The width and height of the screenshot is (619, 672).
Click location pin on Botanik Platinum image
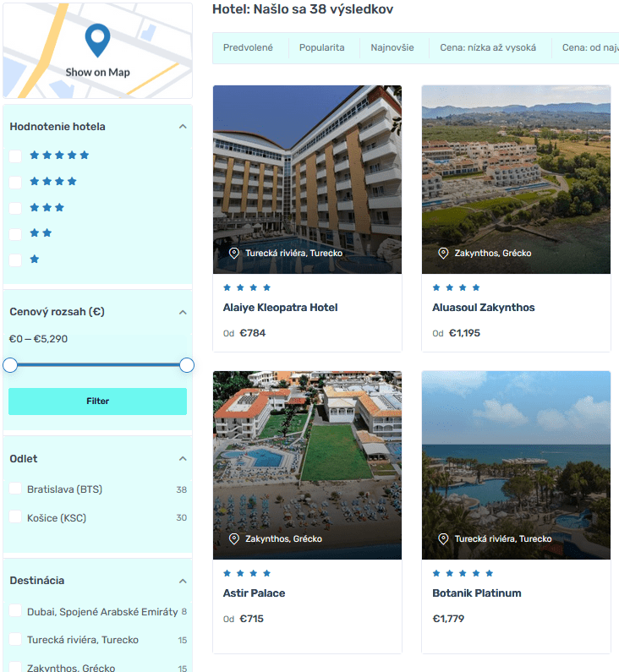click(443, 538)
